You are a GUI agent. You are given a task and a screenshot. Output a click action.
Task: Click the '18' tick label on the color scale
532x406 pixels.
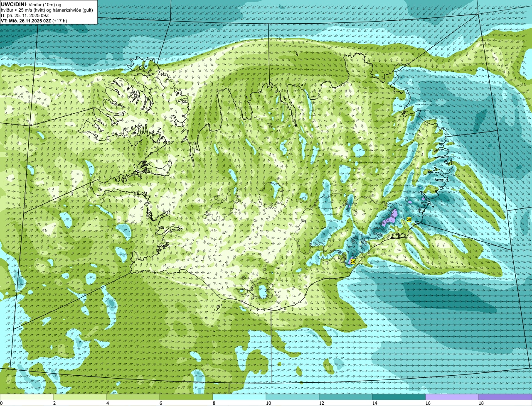(x=481, y=403)
